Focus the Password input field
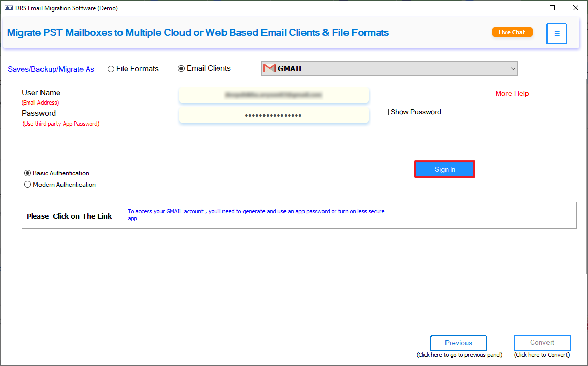 [274, 115]
